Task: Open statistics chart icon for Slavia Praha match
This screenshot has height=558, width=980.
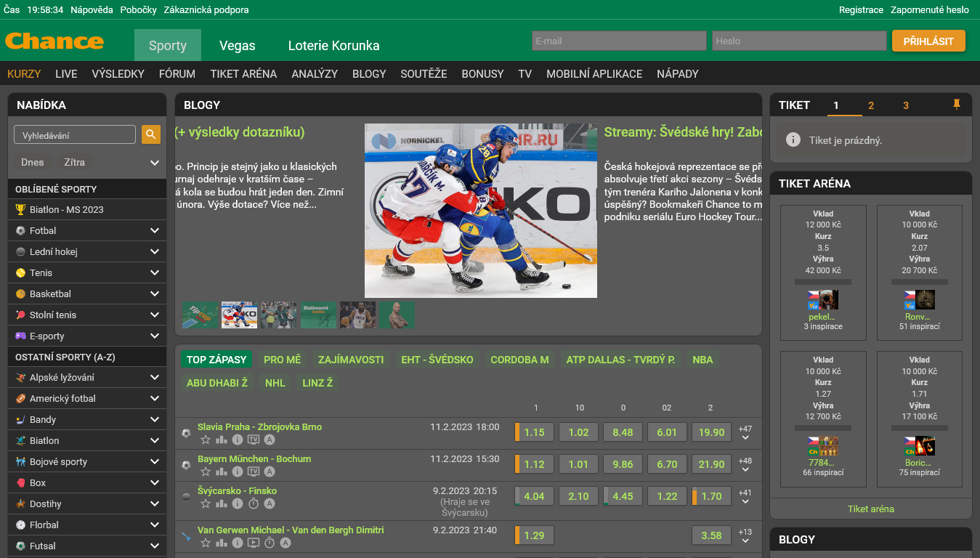Action: click(222, 440)
